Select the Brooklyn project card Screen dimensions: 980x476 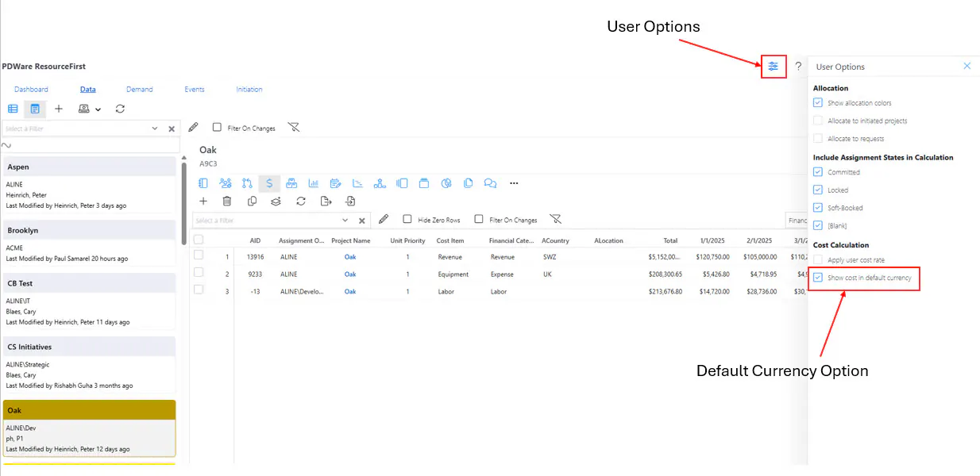[x=89, y=243]
